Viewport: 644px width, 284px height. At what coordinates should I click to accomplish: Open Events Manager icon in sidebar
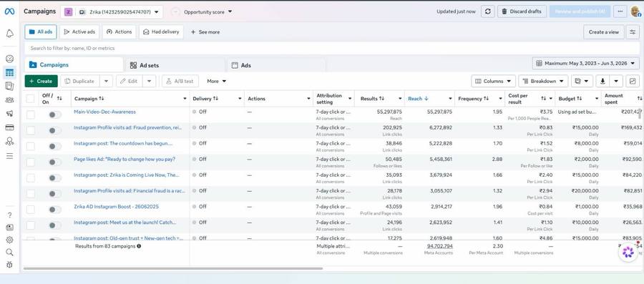coord(9,141)
